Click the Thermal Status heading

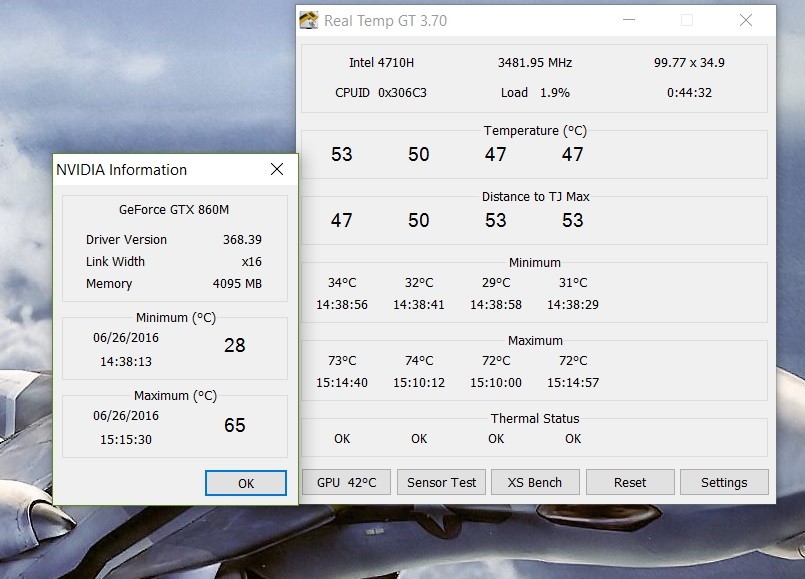(x=535, y=419)
